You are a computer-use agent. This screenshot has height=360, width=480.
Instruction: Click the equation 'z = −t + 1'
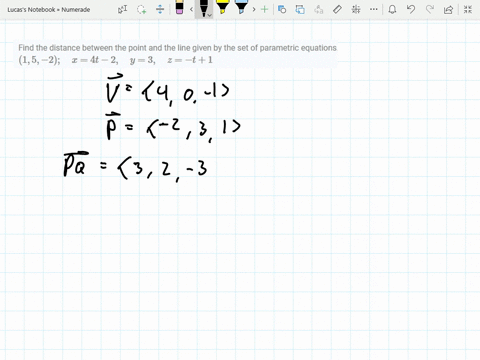(190, 60)
